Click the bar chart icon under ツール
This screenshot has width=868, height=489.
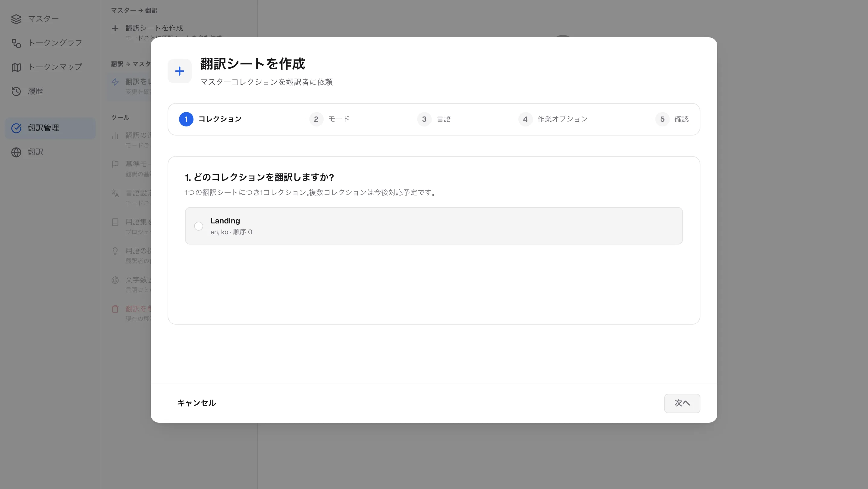pos(115,135)
